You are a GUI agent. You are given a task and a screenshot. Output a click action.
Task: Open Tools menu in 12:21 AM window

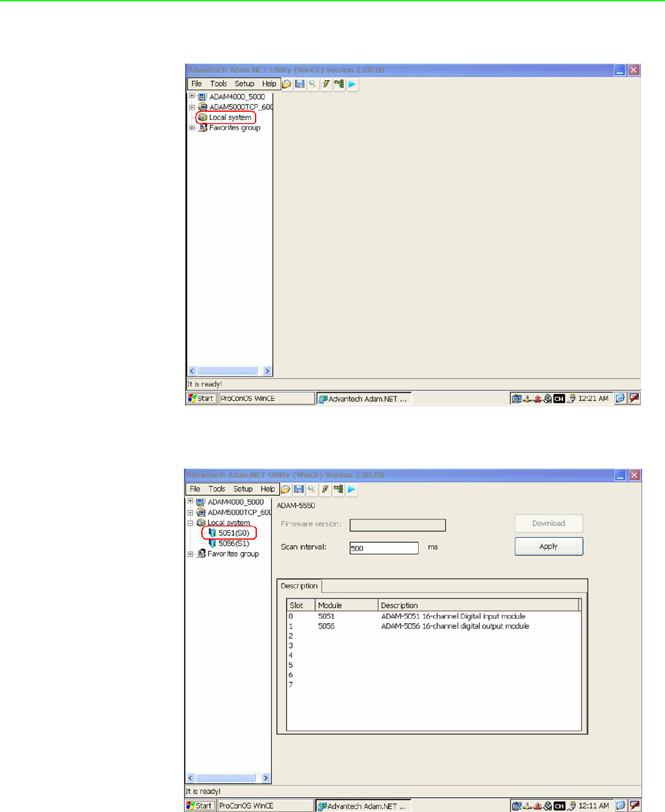point(219,84)
